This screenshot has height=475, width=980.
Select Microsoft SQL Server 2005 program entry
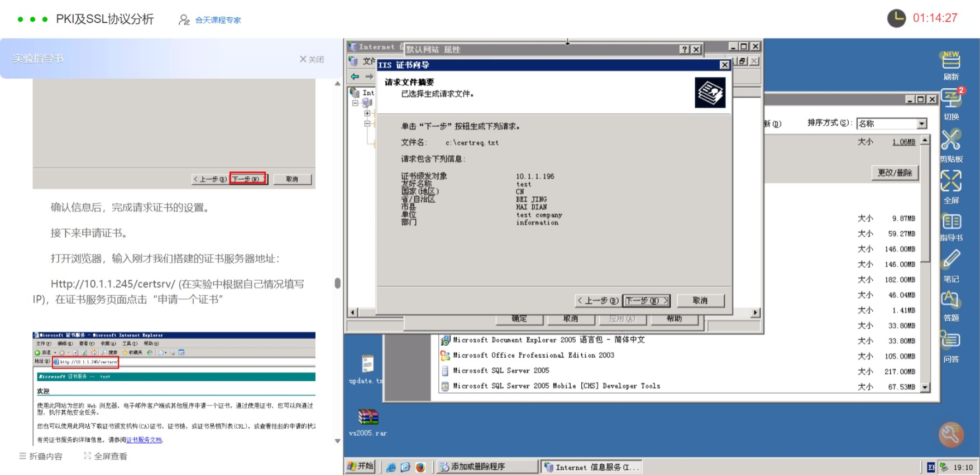coord(495,371)
